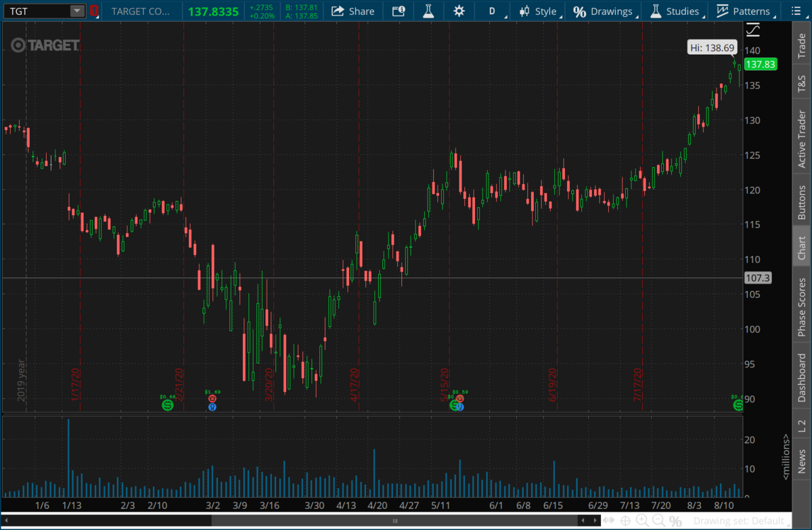Image resolution: width=812 pixels, height=530 pixels.
Task: Open the D timeframe dropdown
Action: click(492, 11)
